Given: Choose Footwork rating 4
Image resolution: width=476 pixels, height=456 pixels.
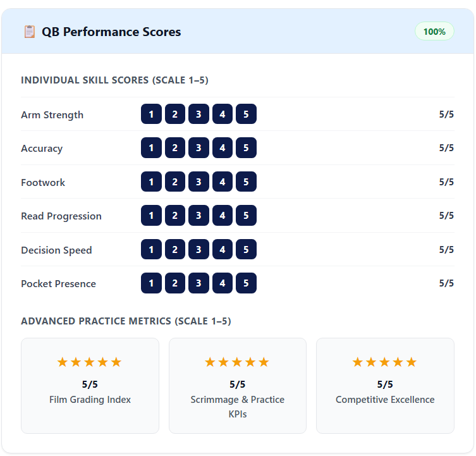Looking at the screenshot, I should pos(223,182).
